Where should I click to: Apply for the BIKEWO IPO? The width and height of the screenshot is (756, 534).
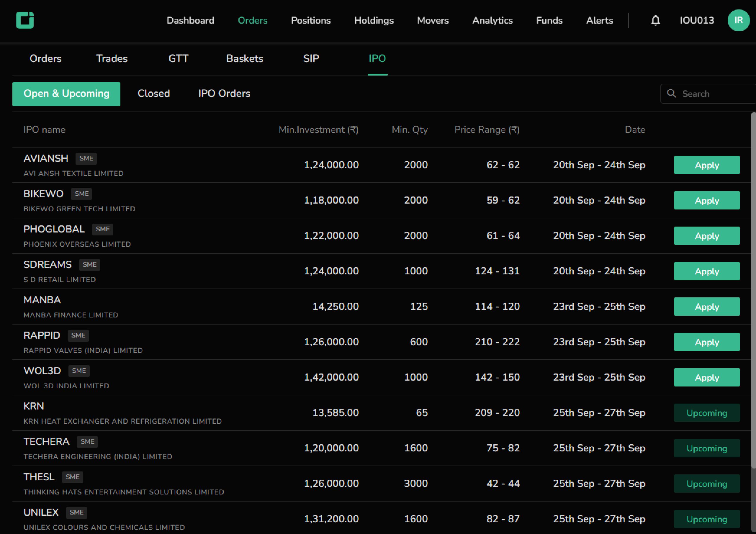(x=707, y=200)
